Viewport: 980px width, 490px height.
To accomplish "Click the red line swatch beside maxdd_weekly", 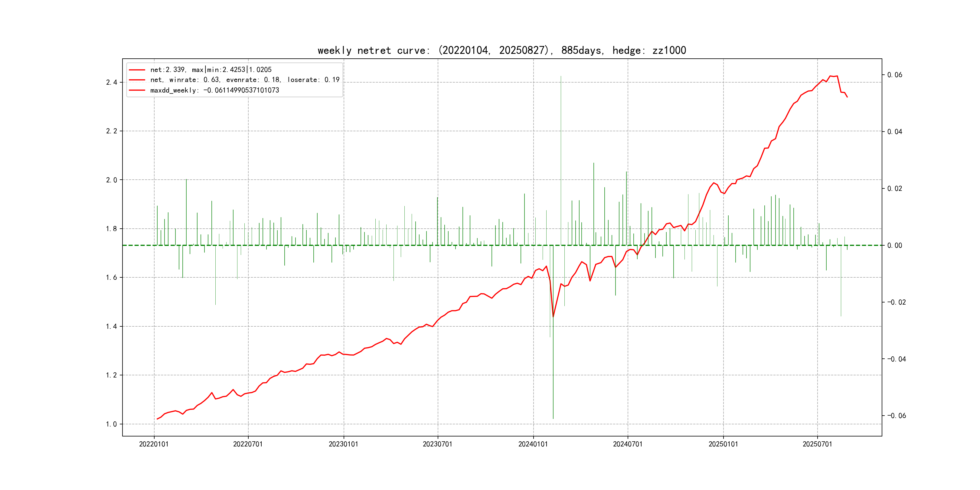I will point(137,90).
